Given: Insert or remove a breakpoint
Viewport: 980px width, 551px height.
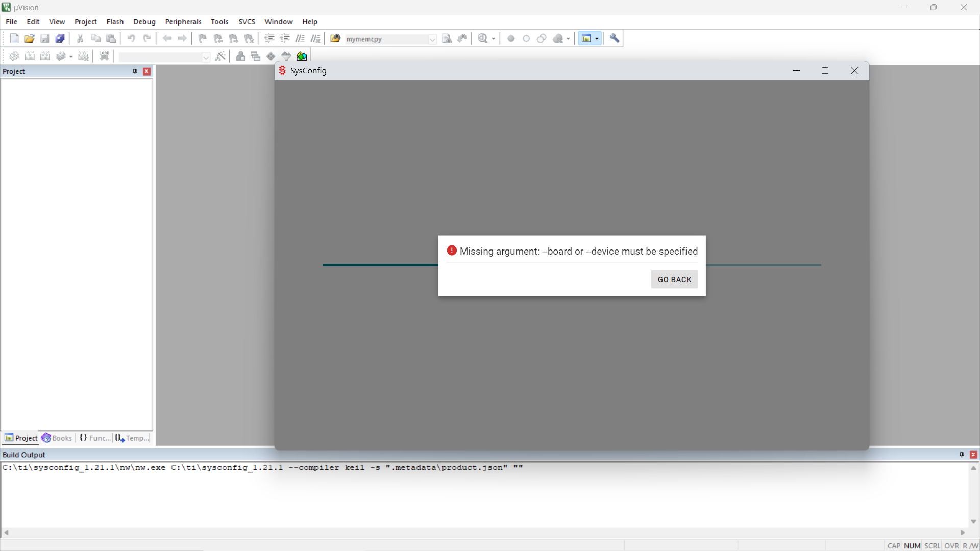Looking at the screenshot, I should click(511, 38).
